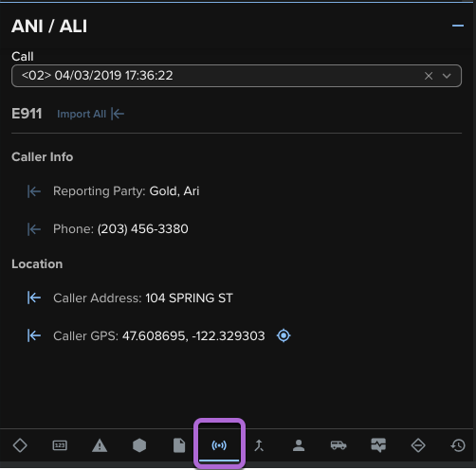Open the document page tab
476x470 pixels.
pyautogui.click(x=179, y=445)
